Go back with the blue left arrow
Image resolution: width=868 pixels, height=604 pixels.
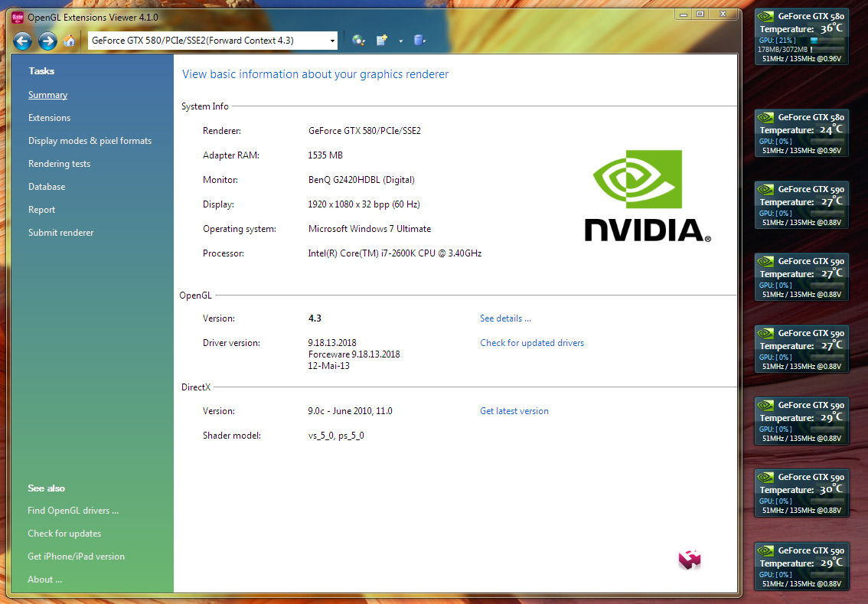pos(22,41)
